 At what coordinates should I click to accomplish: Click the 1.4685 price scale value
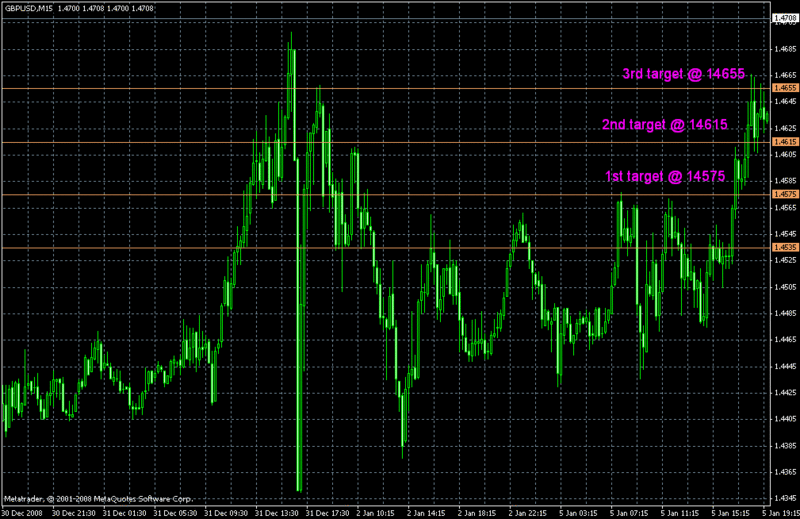coord(786,50)
